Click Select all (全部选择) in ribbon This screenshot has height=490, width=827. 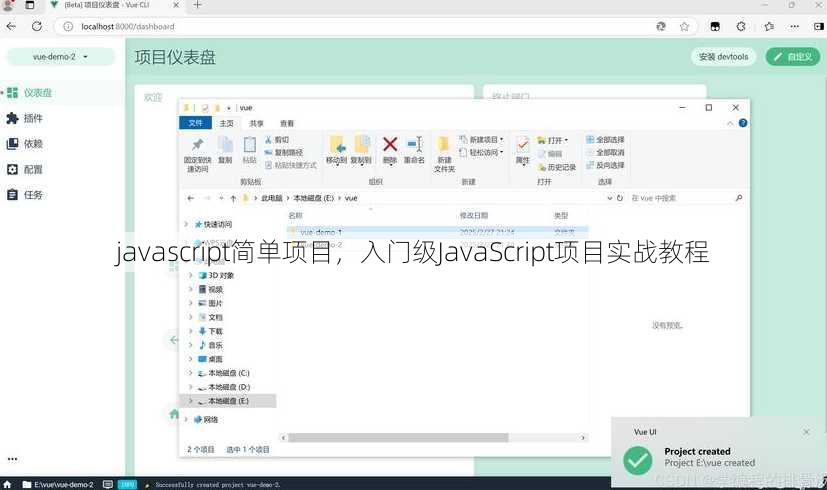point(605,140)
